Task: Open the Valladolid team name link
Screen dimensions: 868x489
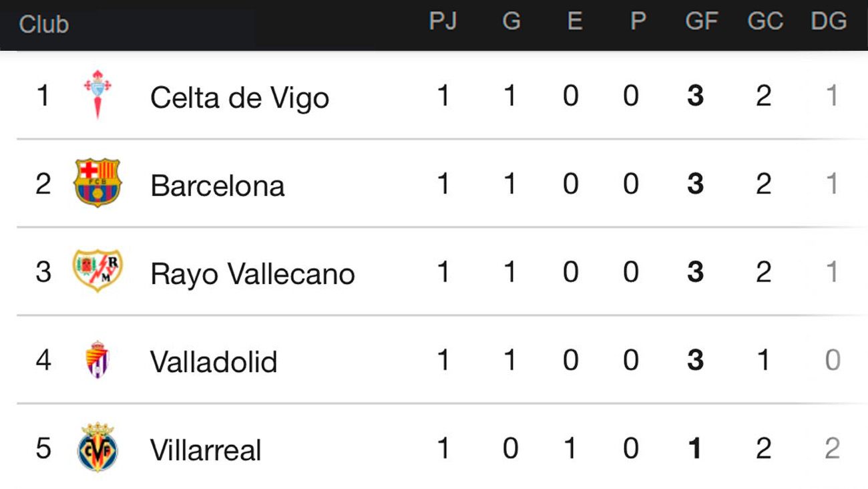Action: pyautogui.click(x=213, y=361)
